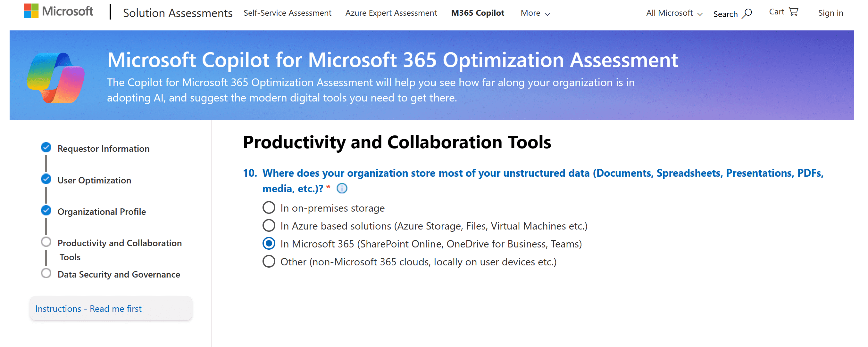Click Sign in link
The width and height of the screenshot is (868, 347).
point(830,13)
